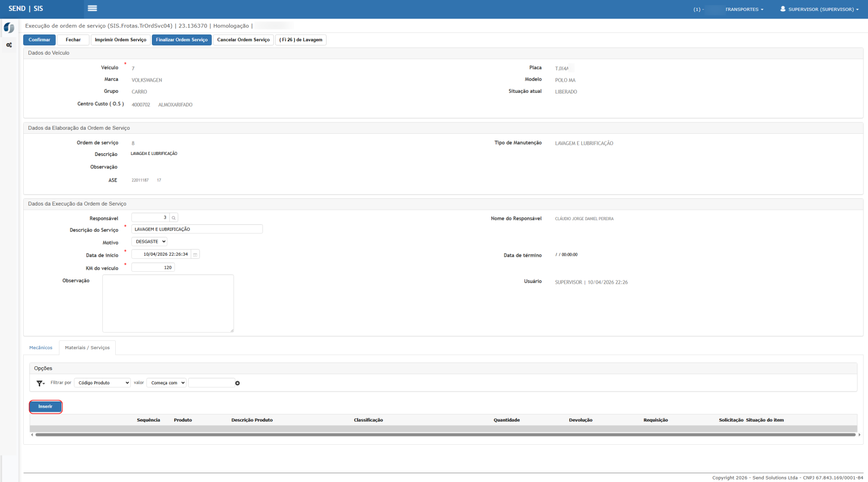The image size is (868, 482).
Task: Click the SEND logo icon in the sidebar
Action: click(9, 28)
